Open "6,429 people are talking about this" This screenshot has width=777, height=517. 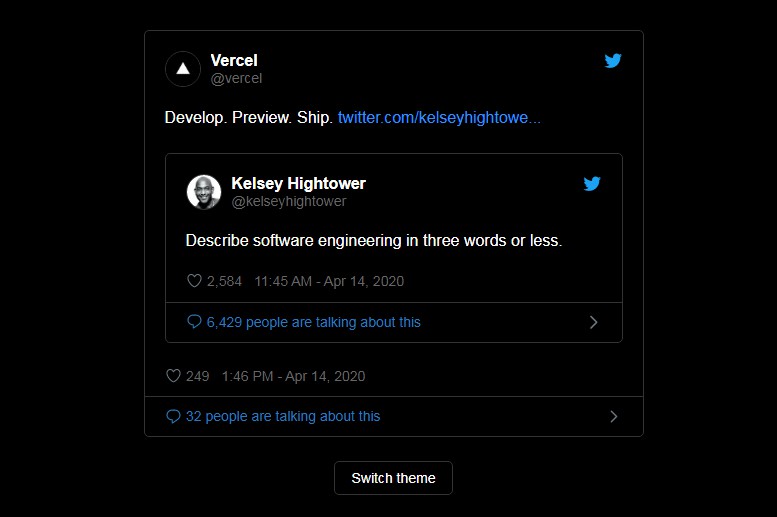pos(313,322)
